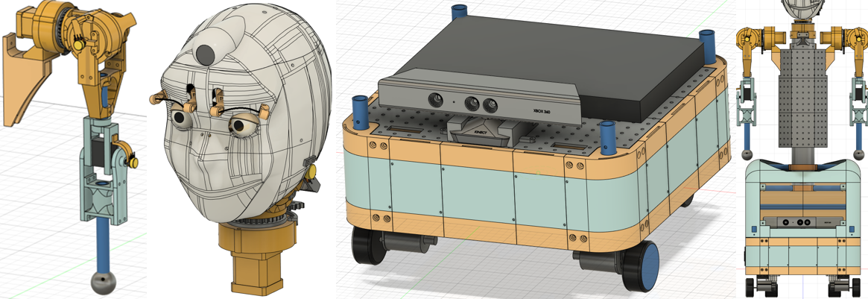
Task: Select the perforated gray torso plate
Action: (802, 97)
